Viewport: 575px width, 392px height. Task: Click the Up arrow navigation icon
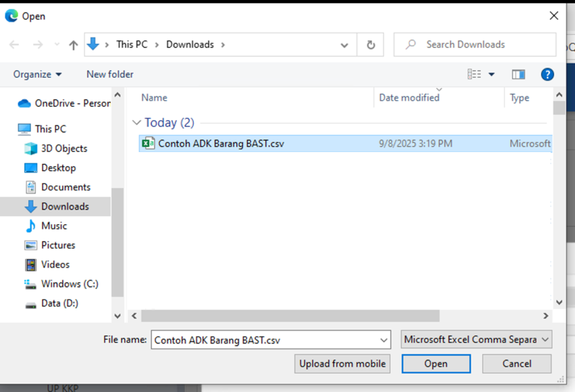tap(73, 45)
